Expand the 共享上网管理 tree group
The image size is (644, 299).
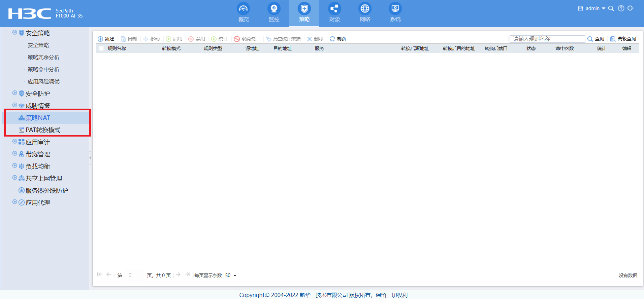(14, 178)
